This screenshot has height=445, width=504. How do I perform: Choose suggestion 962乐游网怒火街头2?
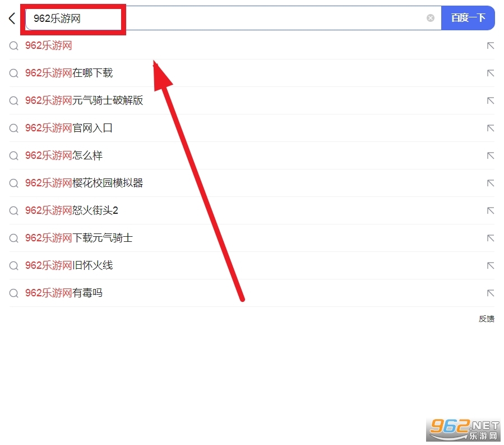[x=72, y=210]
